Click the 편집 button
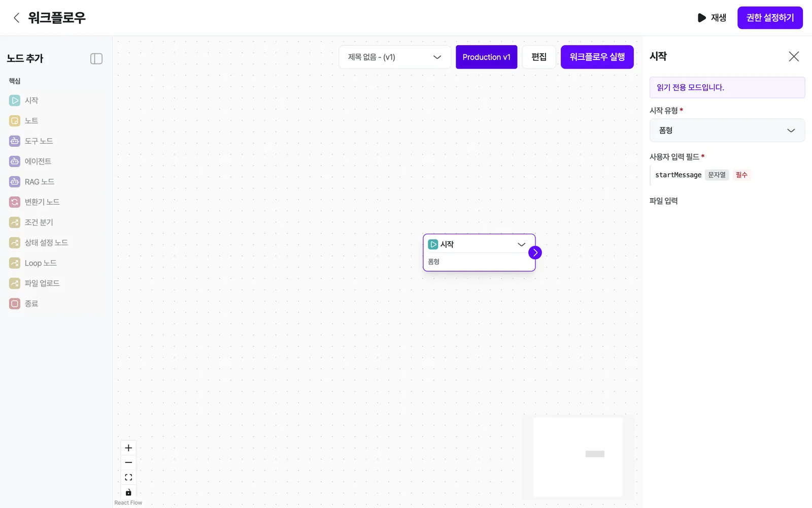This screenshot has height=508, width=812. click(539, 57)
